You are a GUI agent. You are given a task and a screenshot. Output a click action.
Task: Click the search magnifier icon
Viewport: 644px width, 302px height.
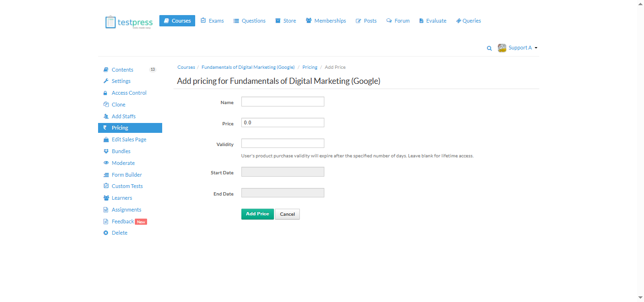[489, 48]
